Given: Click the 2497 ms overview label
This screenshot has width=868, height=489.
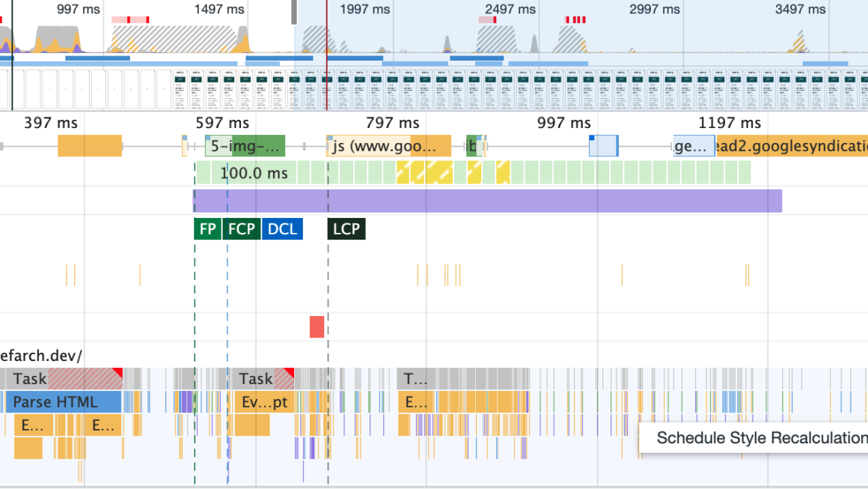Looking at the screenshot, I should click(x=510, y=10).
